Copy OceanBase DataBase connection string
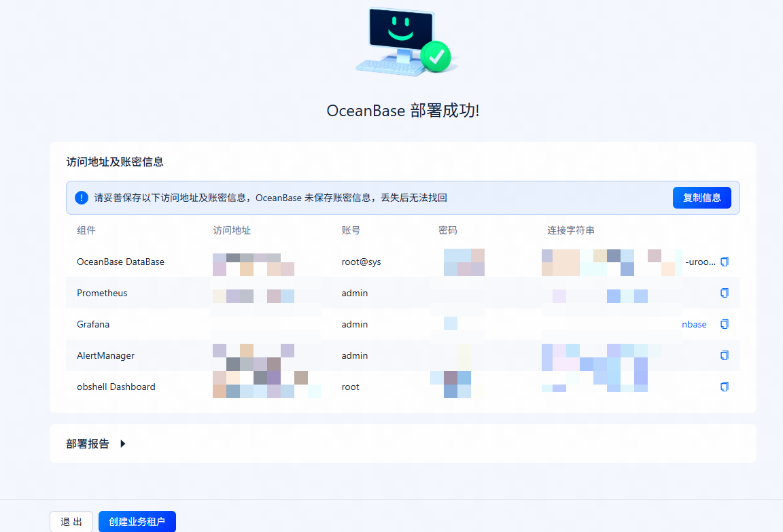 [725, 262]
